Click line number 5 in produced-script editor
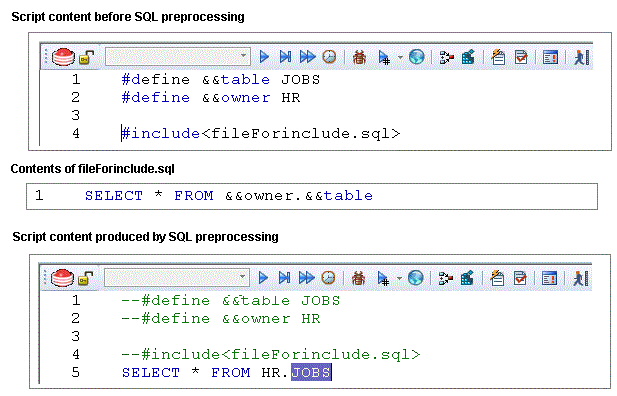This screenshot has height=396, width=617. coord(76,372)
